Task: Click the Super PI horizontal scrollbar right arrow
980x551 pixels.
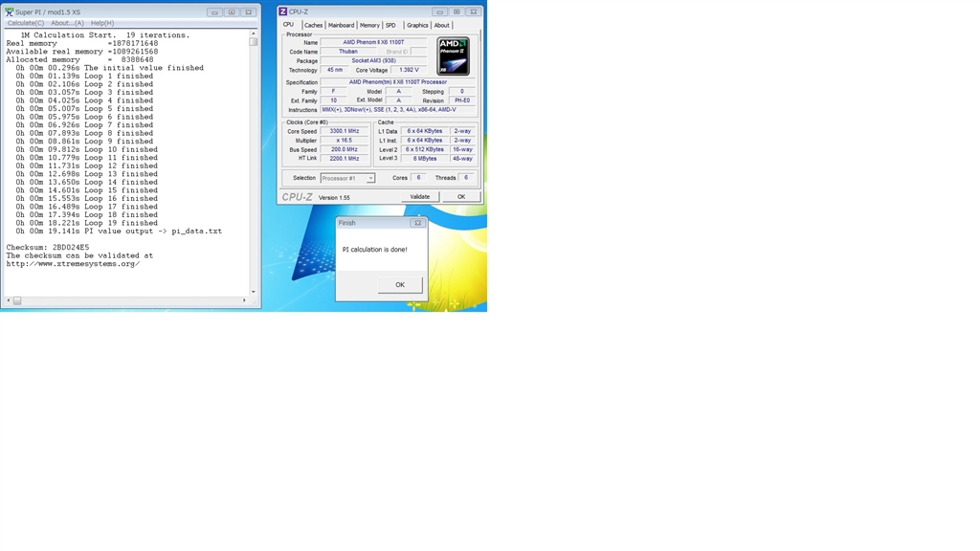Action: click(x=244, y=300)
